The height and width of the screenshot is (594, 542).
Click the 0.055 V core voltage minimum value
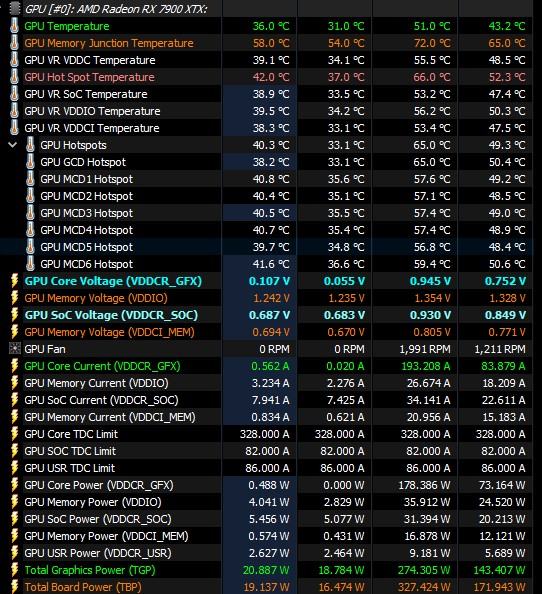coord(344,281)
